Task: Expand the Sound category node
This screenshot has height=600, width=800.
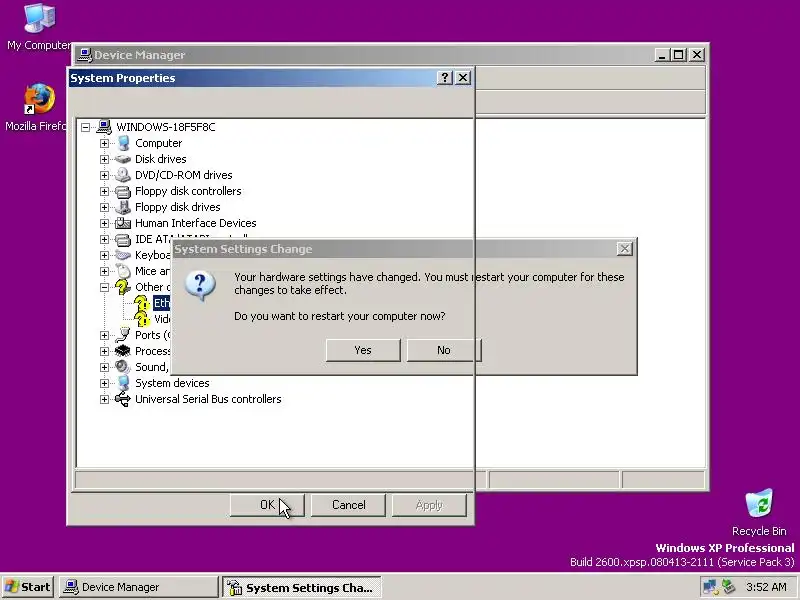Action: tap(104, 367)
